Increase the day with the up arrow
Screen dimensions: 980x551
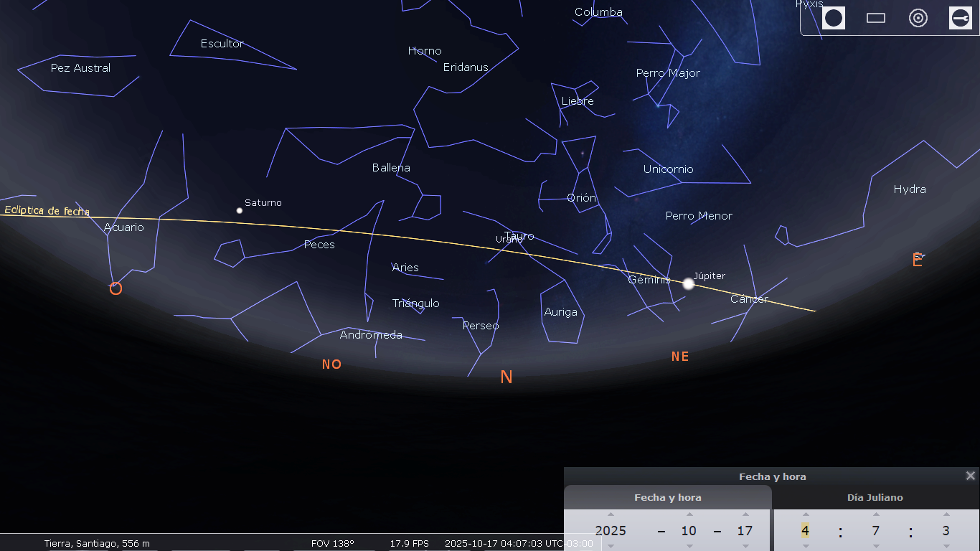click(x=745, y=514)
